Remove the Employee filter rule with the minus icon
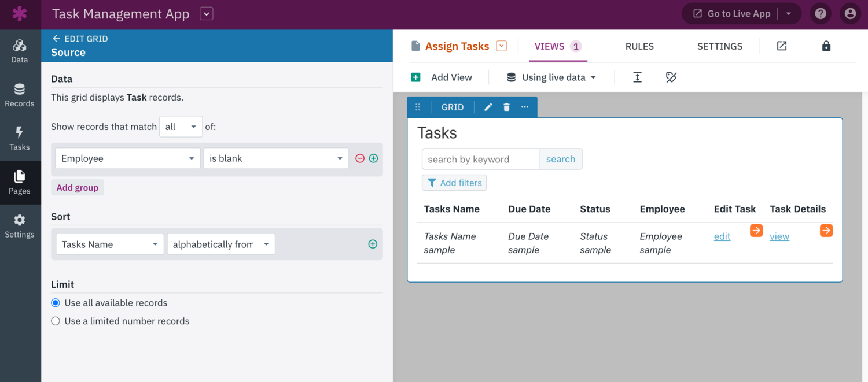 [359, 158]
